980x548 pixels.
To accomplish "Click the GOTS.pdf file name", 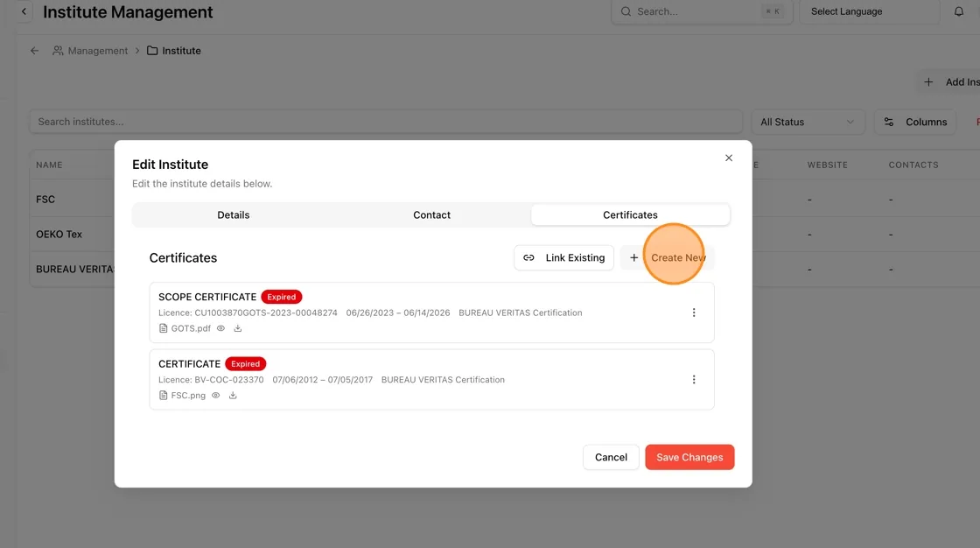I will coord(191,328).
